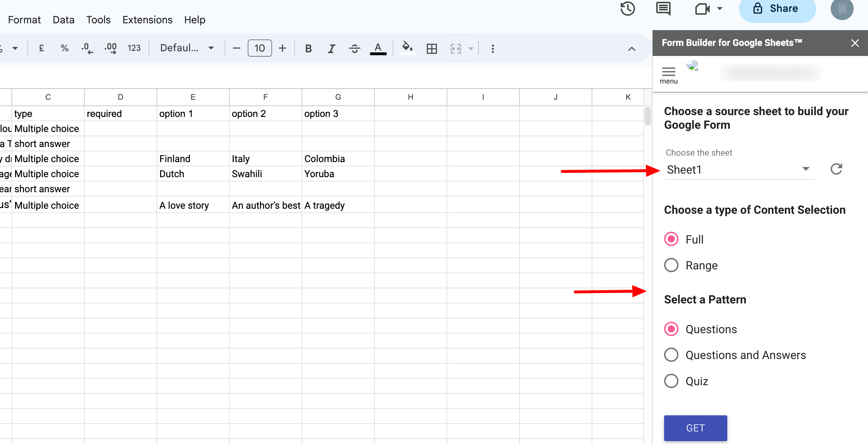Open the Form Builder hamburger menu
Viewport: 868px width, 444px height.
click(668, 72)
